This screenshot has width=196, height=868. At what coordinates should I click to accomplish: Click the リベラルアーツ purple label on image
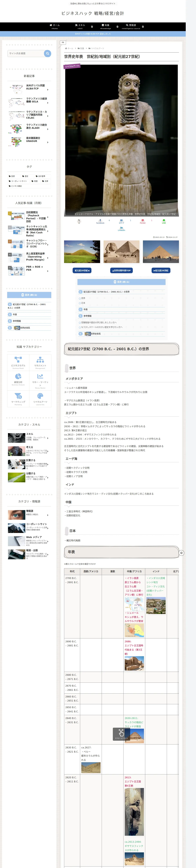[72, 66]
